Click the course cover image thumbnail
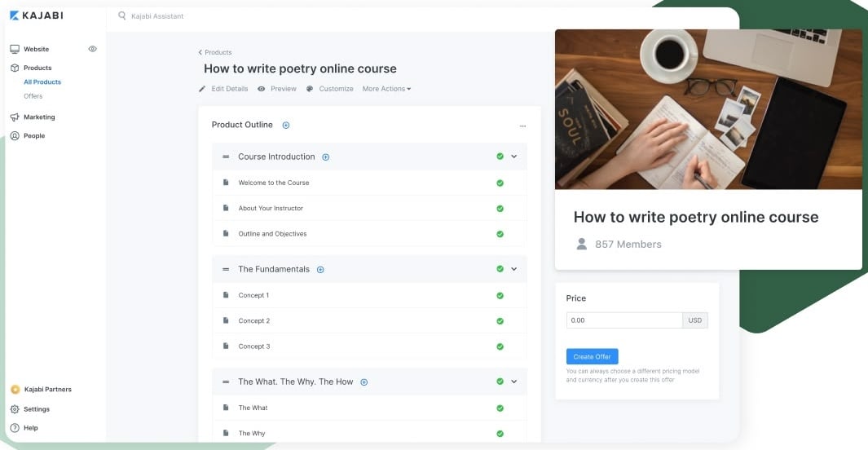Screen dimensions: 868x450 [x=708, y=109]
